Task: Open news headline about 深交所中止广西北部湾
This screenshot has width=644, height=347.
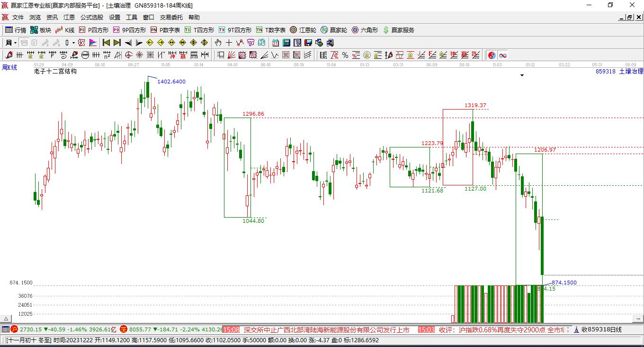Action: 327,329
